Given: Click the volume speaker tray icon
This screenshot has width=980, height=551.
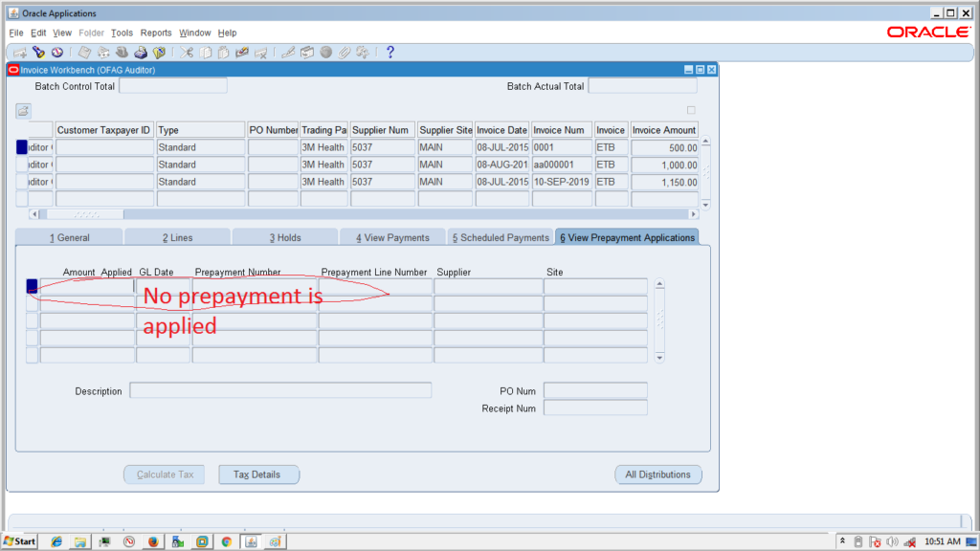Looking at the screenshot, I should 892,541.
